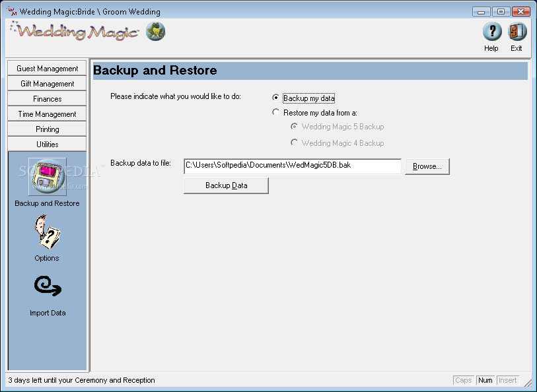Select Restore my data from a radio button
Screen dimensions: 537x392
click(275, 112)
